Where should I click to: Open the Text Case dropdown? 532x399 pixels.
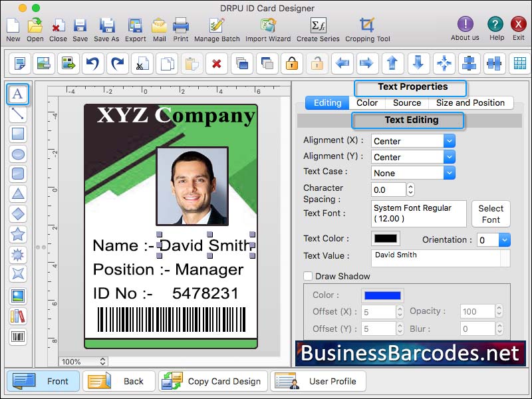[449, 173]
